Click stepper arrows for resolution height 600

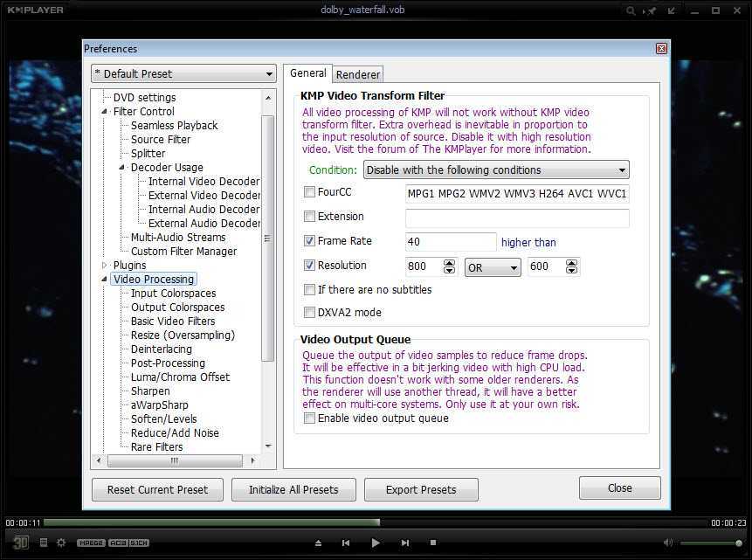571,266
